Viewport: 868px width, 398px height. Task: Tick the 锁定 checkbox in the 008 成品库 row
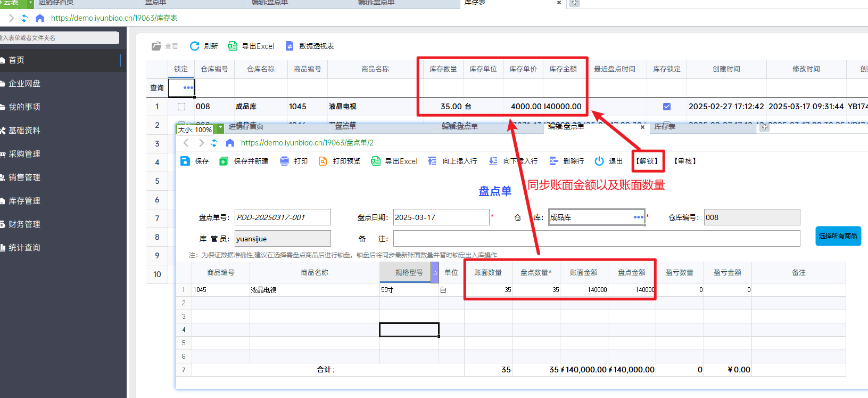[181, 107]
